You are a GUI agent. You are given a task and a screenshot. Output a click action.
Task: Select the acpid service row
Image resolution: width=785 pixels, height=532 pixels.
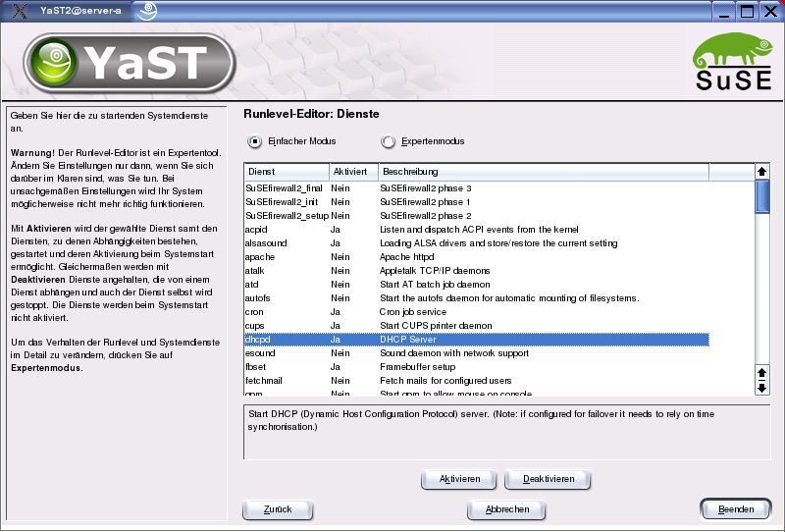(476, 230)
